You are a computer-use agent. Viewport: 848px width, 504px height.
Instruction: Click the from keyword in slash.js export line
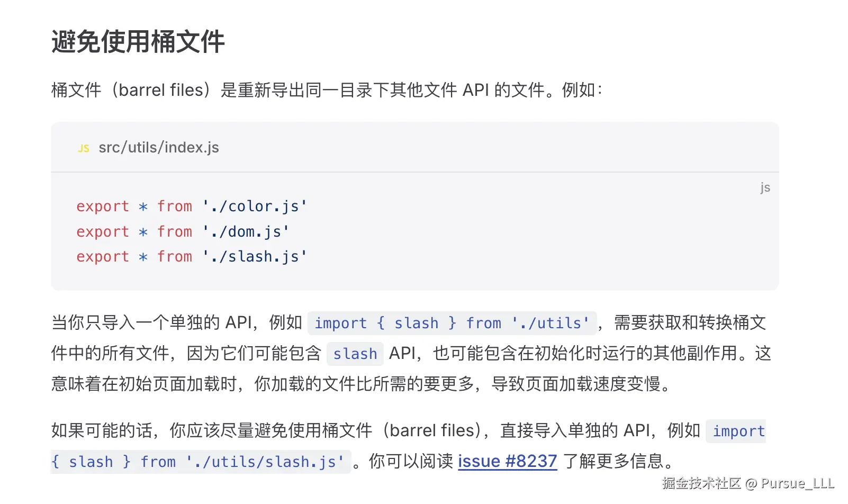[175, 256]
